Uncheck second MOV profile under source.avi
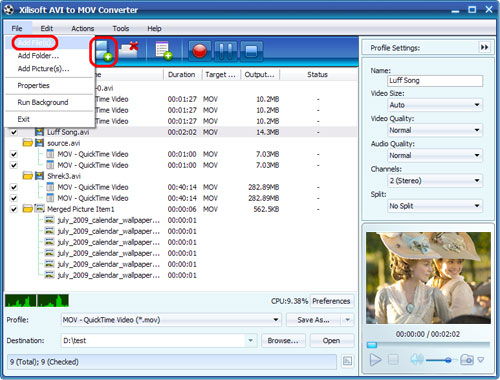 click(14, 165)
